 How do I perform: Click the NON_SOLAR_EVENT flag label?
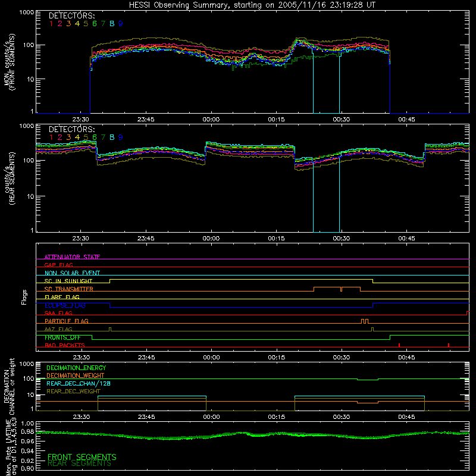(72, 273)
